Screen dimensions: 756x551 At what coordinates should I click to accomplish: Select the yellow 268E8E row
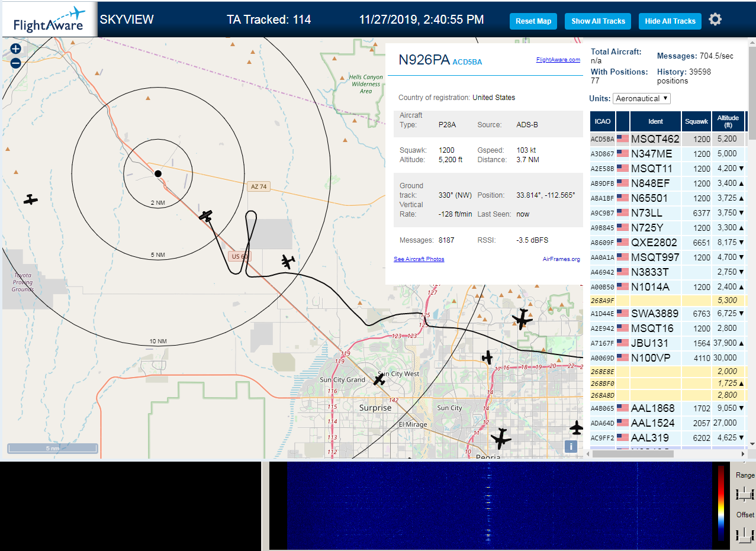pyautogui.click(x=668, y=371)
